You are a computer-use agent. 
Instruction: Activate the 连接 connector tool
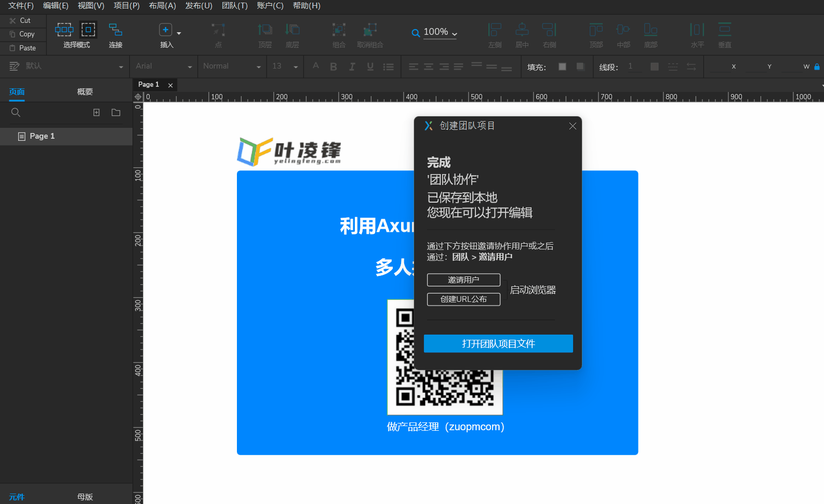115,35
